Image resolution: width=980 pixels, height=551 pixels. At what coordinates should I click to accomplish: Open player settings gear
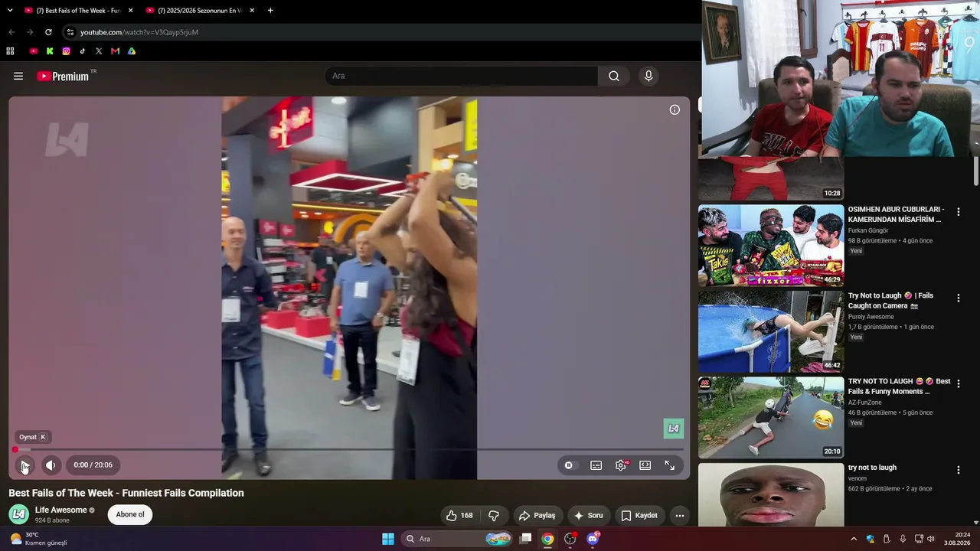pyautogui.click(x=621, y=465)
